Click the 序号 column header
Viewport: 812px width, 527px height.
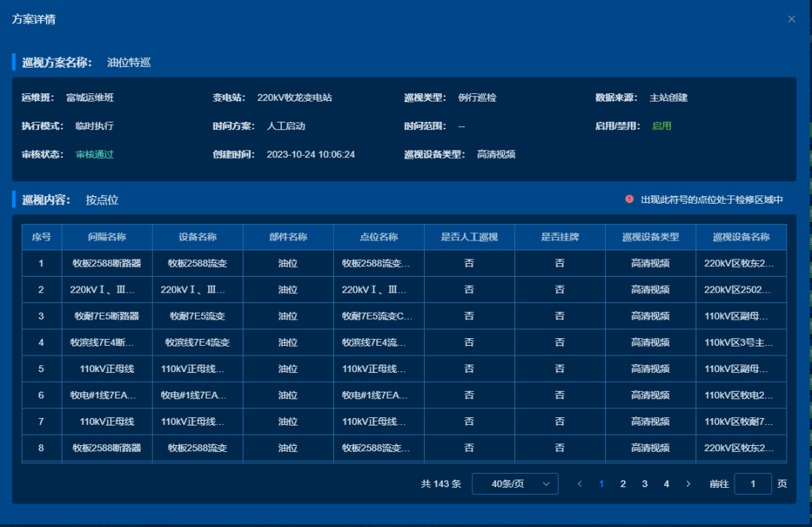point(41,237)
